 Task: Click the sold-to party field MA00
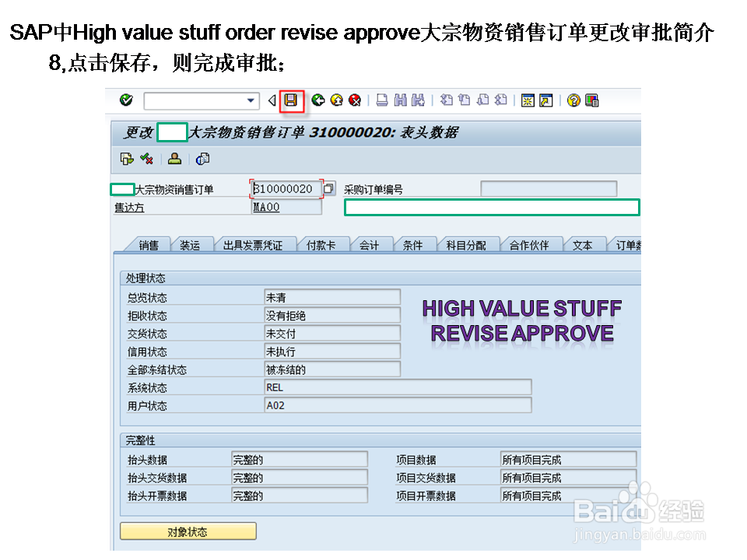(286, 207)
